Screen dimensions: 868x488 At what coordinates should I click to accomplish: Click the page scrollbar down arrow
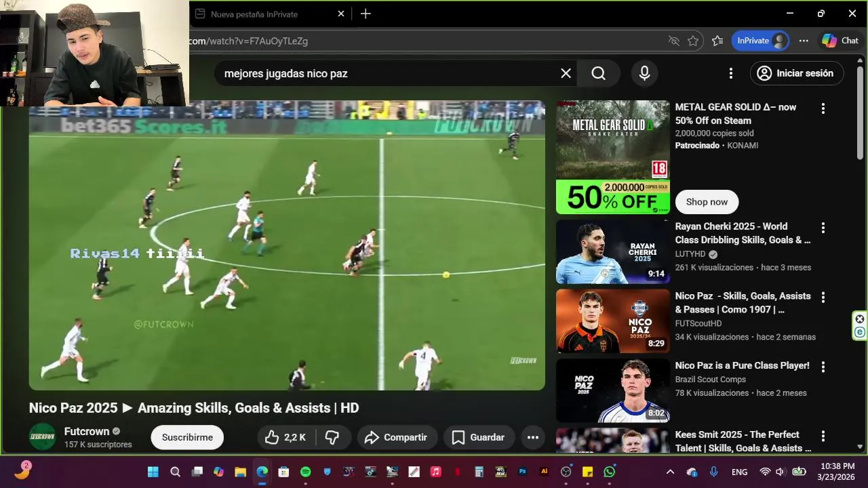coord(861,447)
